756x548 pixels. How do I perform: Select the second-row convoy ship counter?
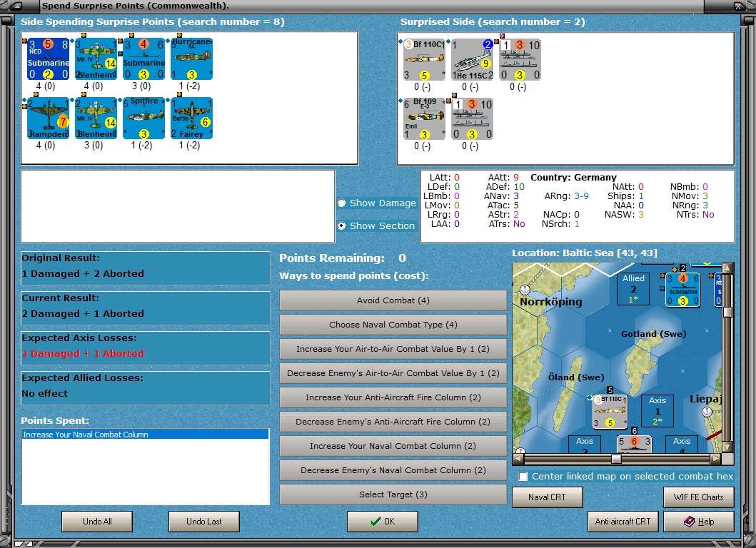(472, 119)
